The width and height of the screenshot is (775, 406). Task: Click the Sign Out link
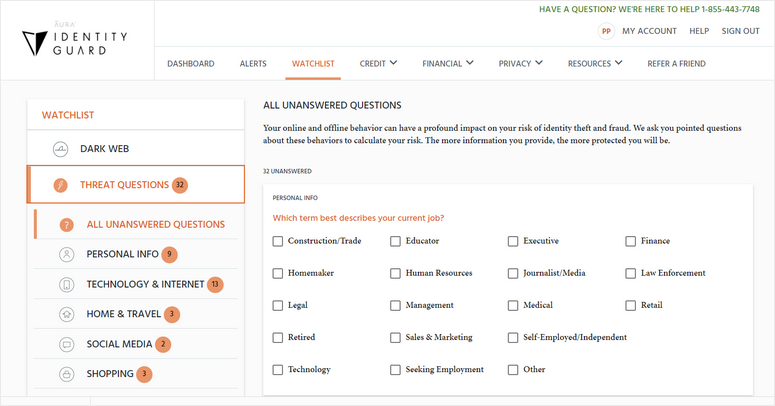click(x=740, y=31)
